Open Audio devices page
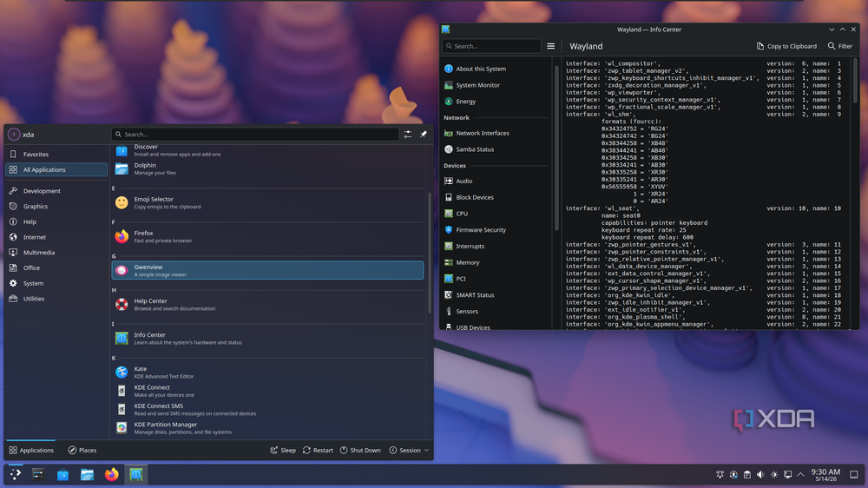Viewport: 868px width, 488px height. point(496,181)
